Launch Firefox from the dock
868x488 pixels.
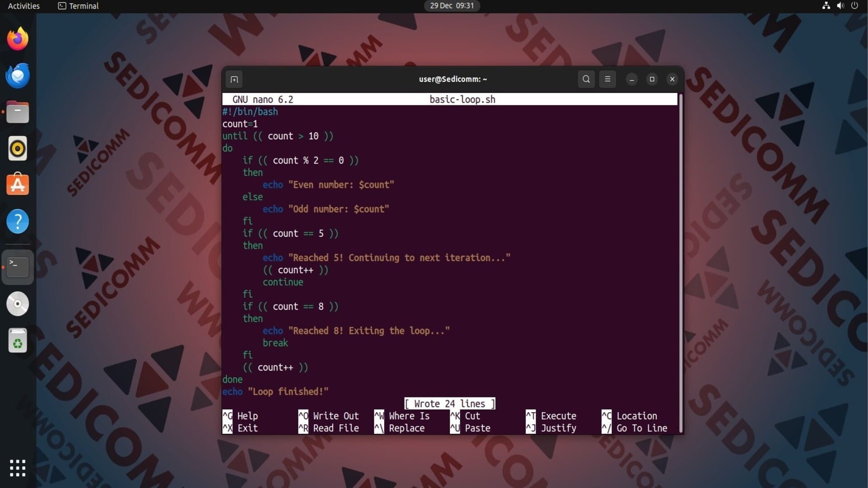[18, 39]
